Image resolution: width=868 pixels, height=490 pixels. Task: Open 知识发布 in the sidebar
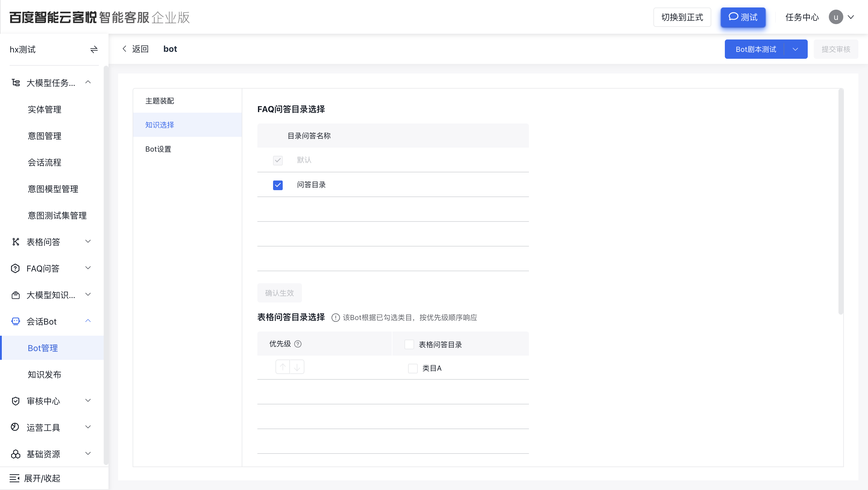[x=45, y=374]
